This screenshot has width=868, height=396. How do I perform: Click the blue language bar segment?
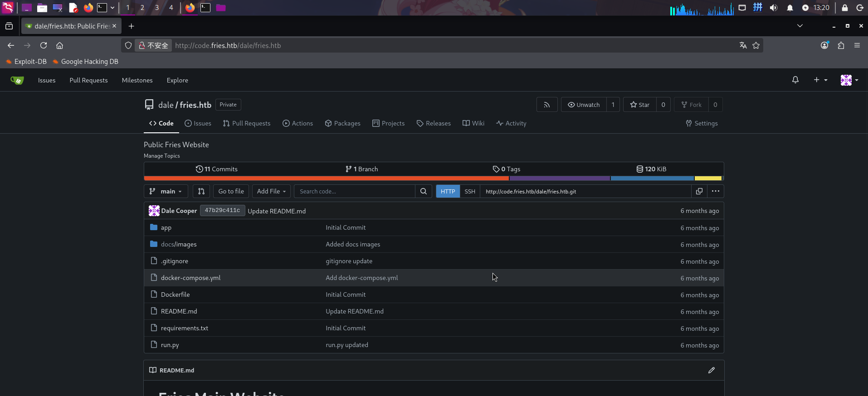pos(652,179)
